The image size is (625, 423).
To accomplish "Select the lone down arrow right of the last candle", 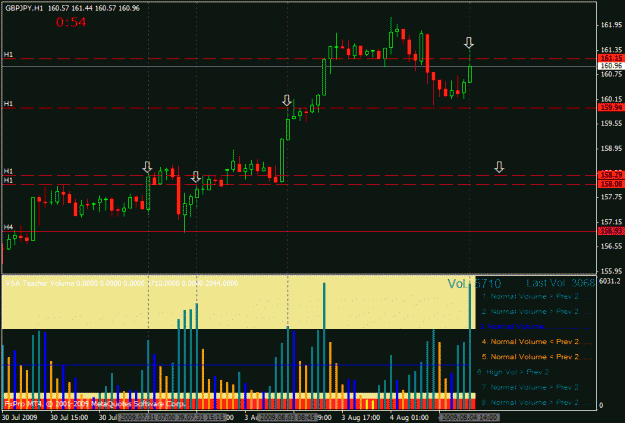I will (x=499, y=167).
